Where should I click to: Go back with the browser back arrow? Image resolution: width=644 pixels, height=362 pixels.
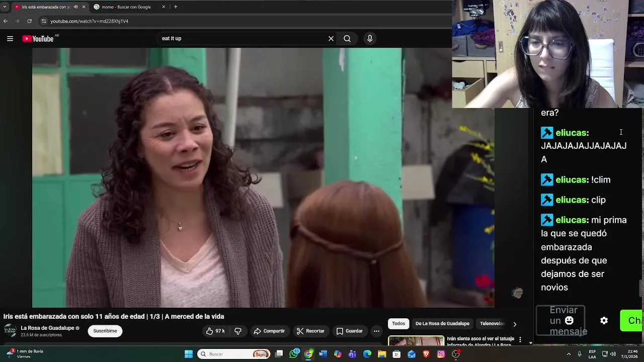[x=6, y=21]
